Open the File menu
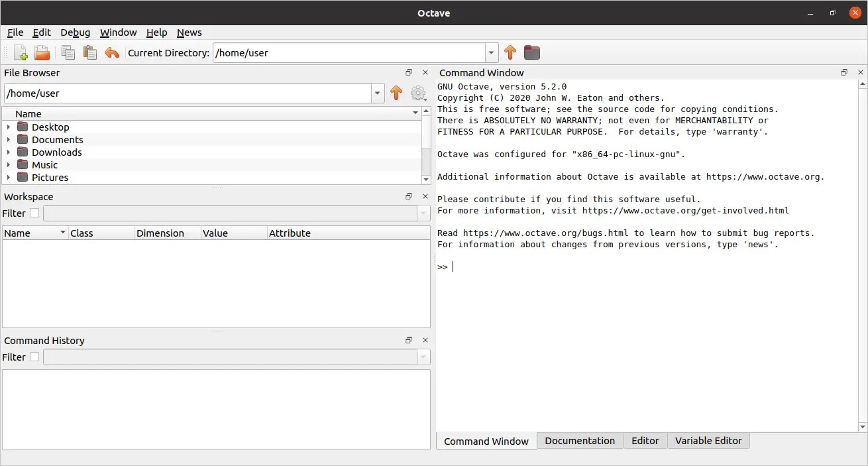Image resolution: width=868 pixels, height=466 pixels. click(15, 32)
